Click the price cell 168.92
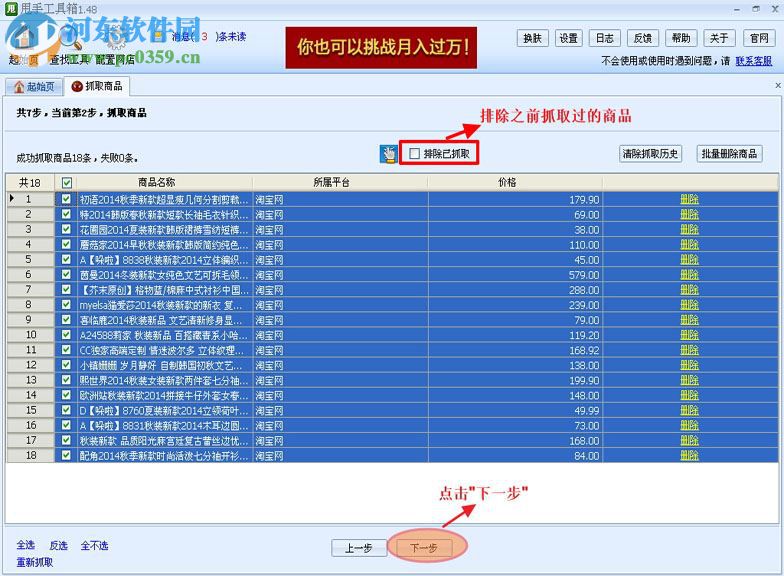 coord(515,350)
